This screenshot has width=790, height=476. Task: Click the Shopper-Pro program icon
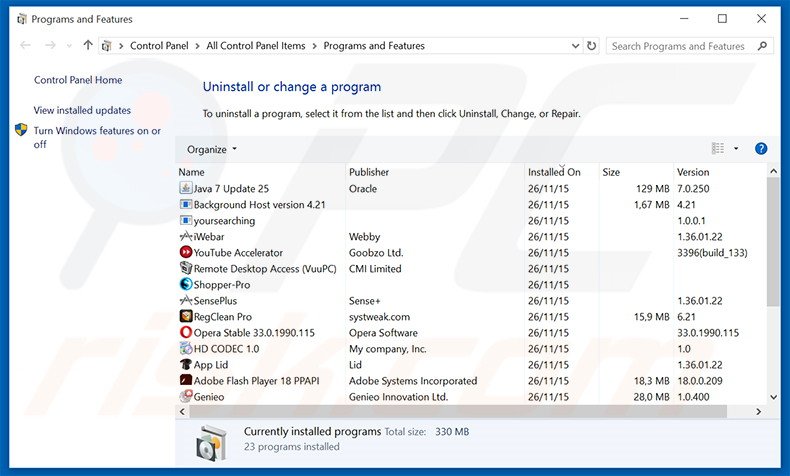click(x=186, y=284)
